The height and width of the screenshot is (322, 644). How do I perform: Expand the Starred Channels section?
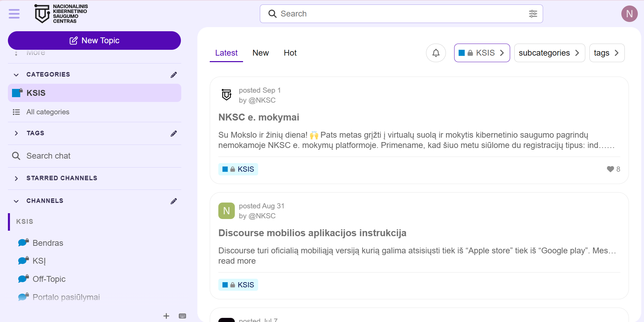pos(16,178)
